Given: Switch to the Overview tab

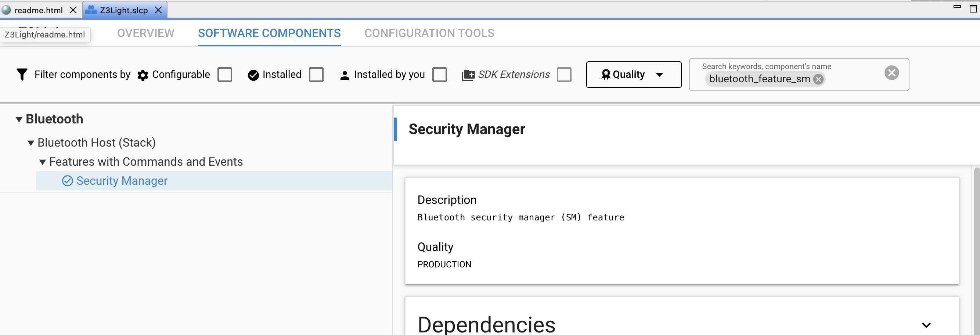Looking at the screenshot, I should pos(146,33).
